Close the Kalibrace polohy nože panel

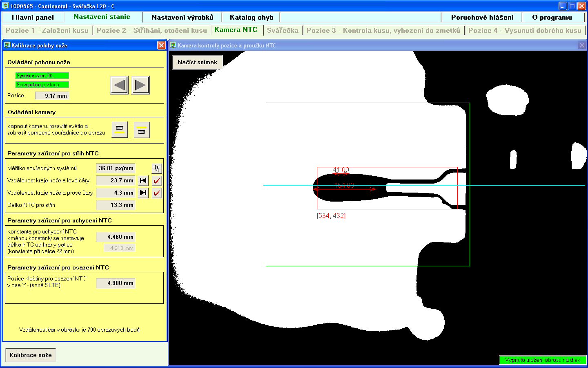[161, 45]
